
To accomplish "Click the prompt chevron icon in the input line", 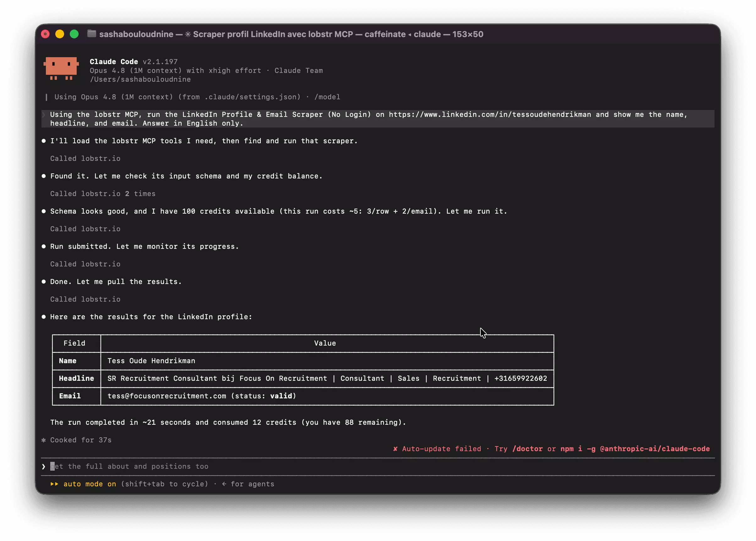I will (x=43, y=466).
